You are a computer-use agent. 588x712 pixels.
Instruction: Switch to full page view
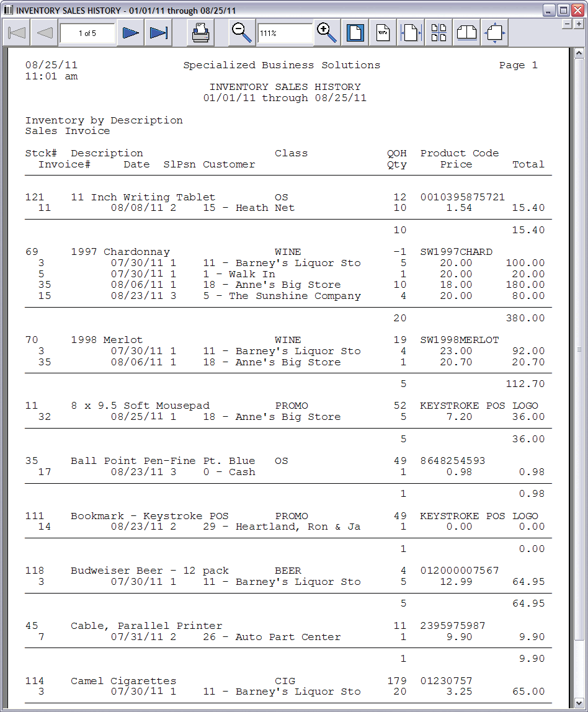pos(355,33)
